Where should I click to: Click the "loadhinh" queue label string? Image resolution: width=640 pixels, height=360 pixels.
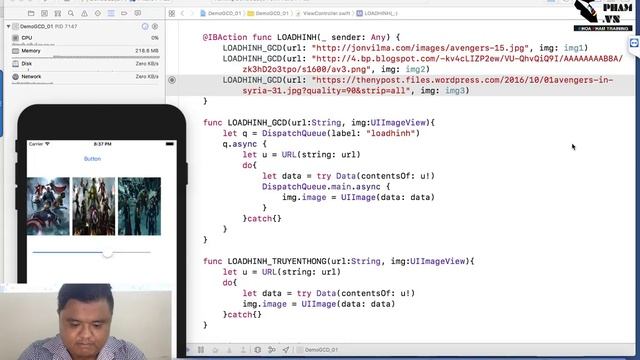(391, 133)
